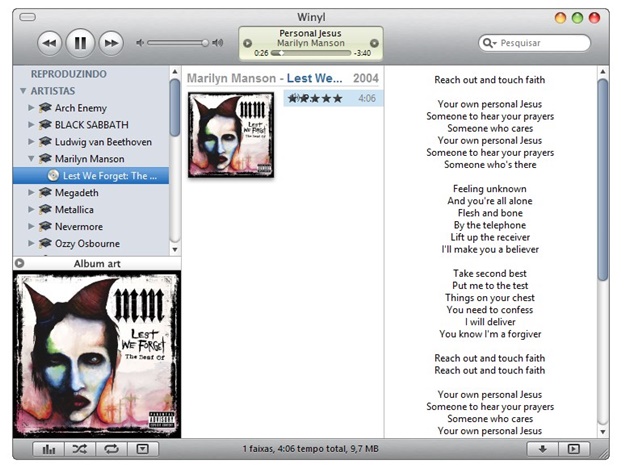Toggle repeat playback mode
This screenshot has height=476, width=625.
click(111, 449)
